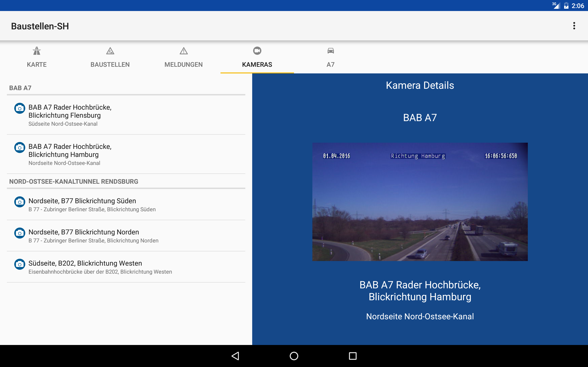The height and width of the screenshot is (367, 588).
Task: Open the three-dot overflow menu
Action: [574, 26]
